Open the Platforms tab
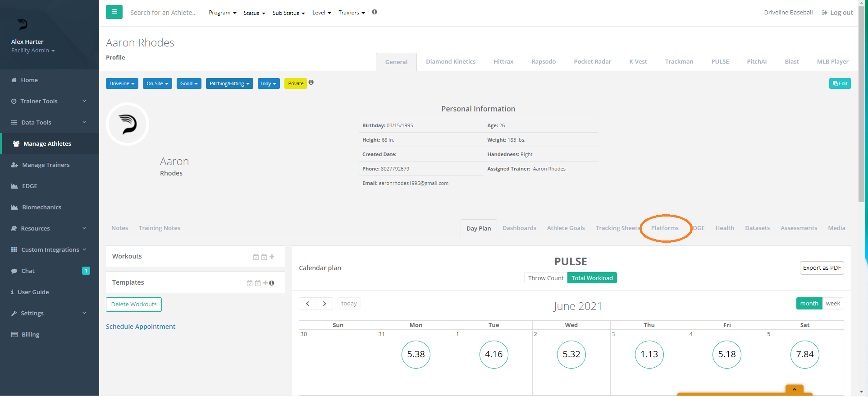Image resolution: width=868 pixels, height=397 pixels. 664,228
